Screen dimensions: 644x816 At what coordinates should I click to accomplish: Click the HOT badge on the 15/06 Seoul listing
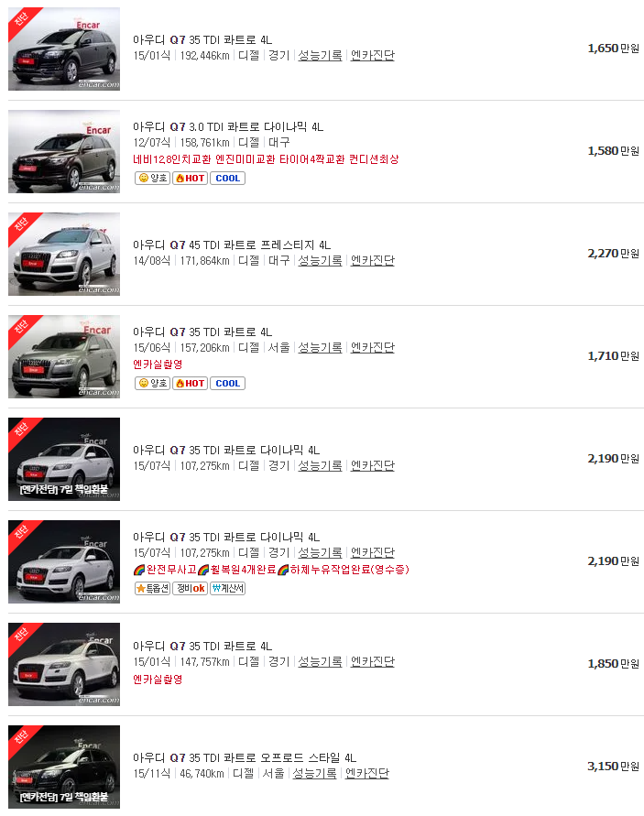190,382
